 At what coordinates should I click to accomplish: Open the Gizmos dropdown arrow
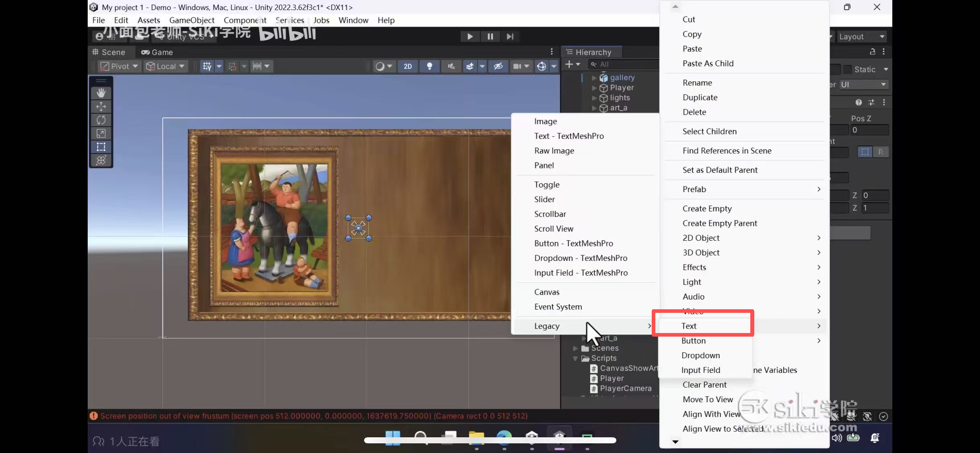554,66
